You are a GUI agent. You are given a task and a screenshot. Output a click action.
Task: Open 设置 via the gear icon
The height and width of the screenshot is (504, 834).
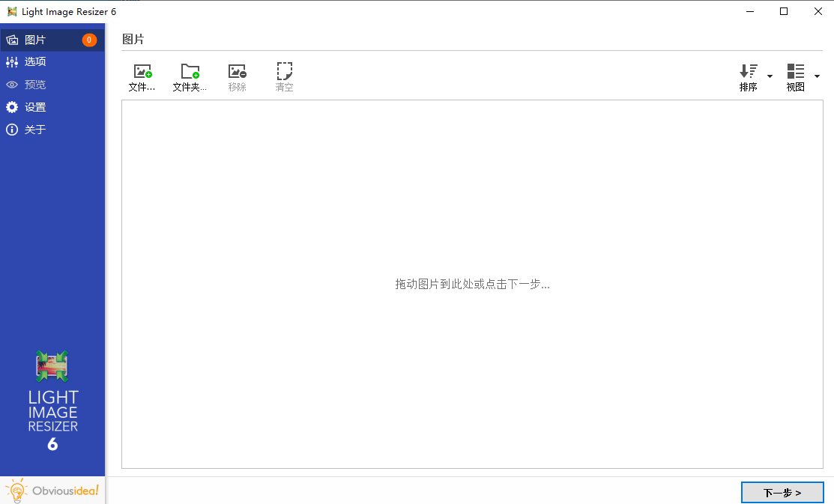click(x=12, y=107)
